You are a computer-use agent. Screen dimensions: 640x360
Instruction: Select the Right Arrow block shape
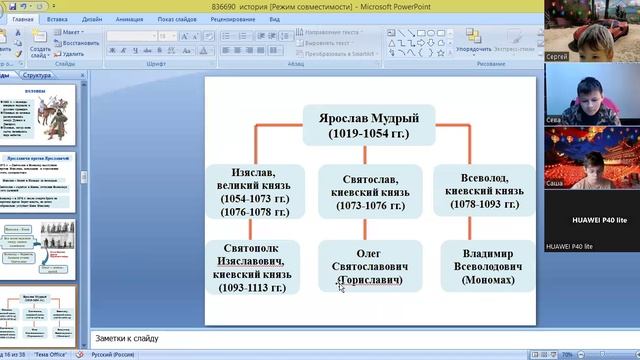pos(421,43)
